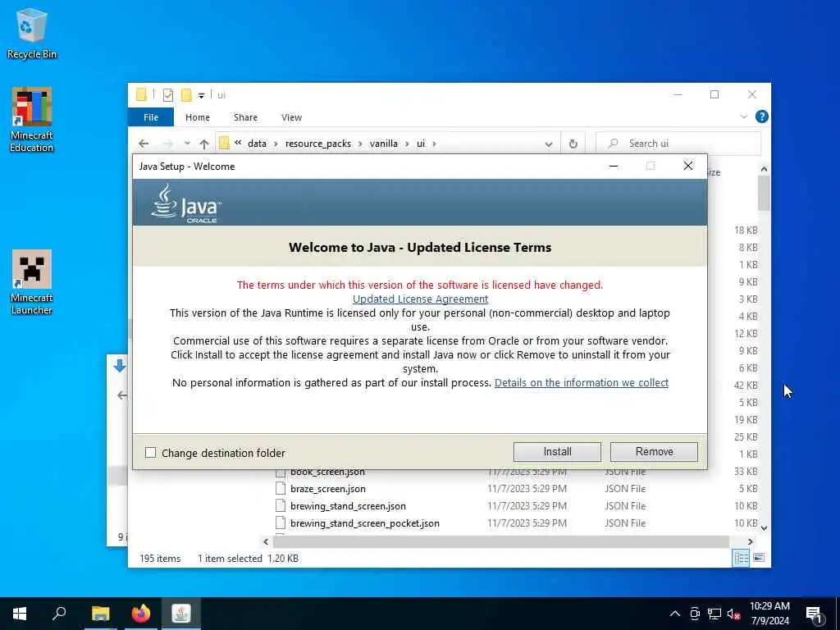The image size is (840, 630).
Task: Minimize the Java Setup dialog
Action: tap(614, 166)
